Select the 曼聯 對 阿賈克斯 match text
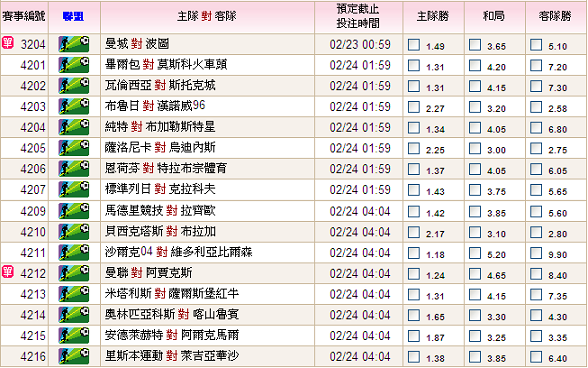Image resolution: width=588 pixels, height=368 pixels. pos(148,273)
